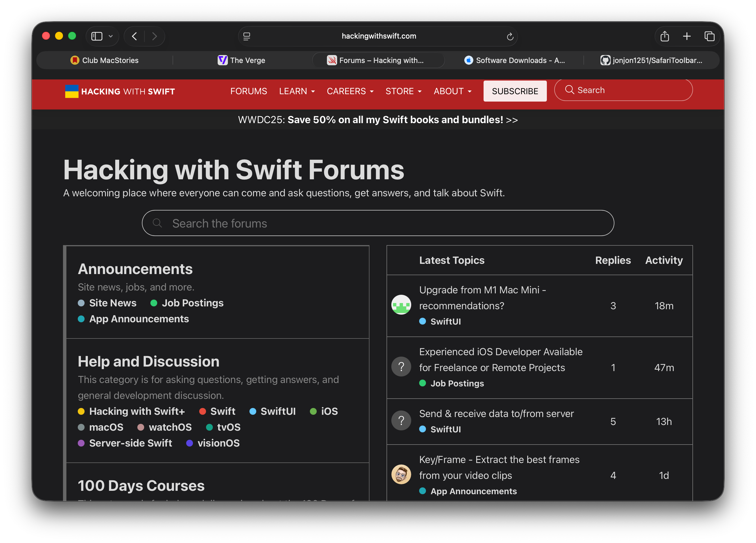Open the 100 Days Courses heading
756x543 pixels.
click(x=141, y=486)
